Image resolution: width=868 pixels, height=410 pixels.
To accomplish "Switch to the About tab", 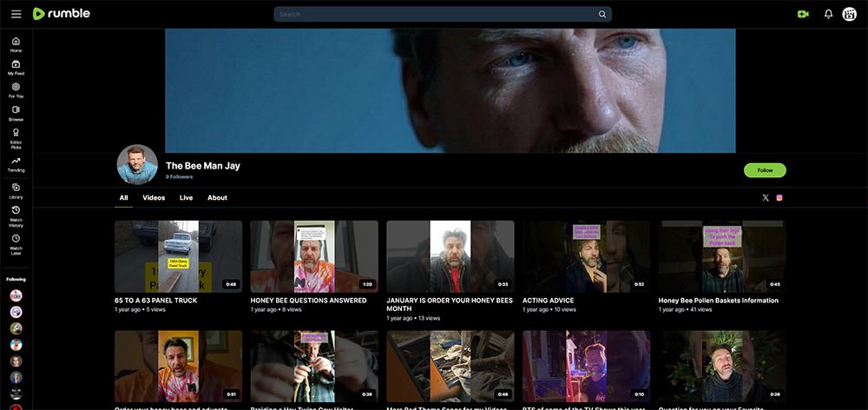I will 217,198.
